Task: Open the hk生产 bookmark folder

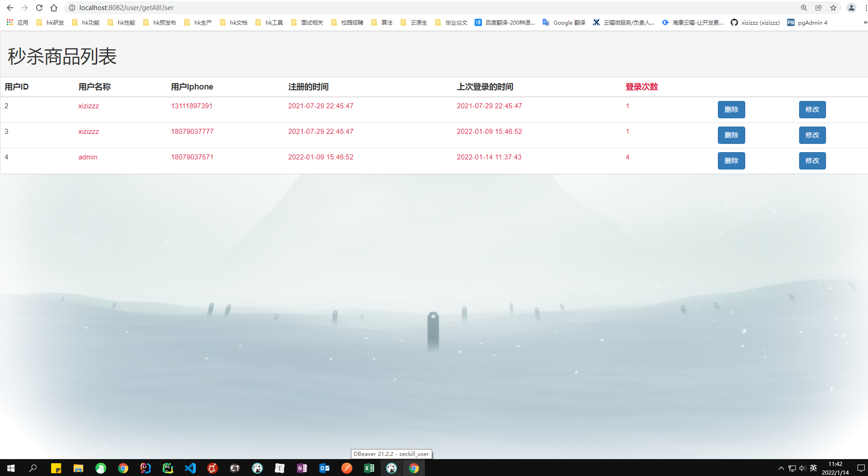Action: pos(198,22)
